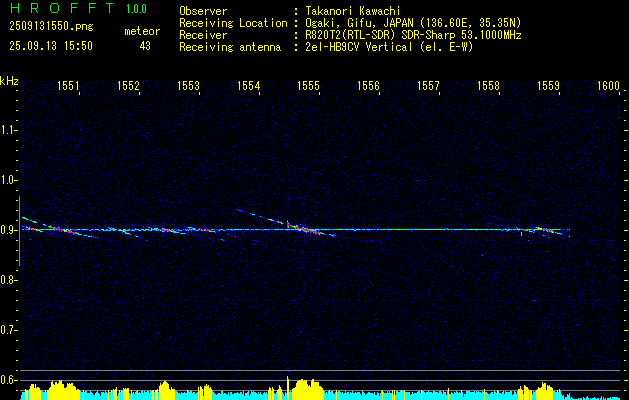Click the 1.0 kHz frequency label
Screen dimensions: 629x400
point(8,180)
